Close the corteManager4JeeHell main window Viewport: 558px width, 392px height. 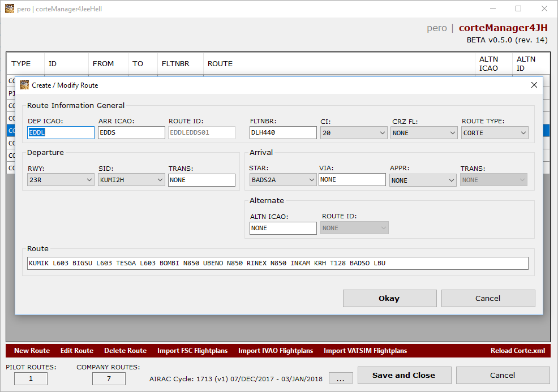coord(544,8)
